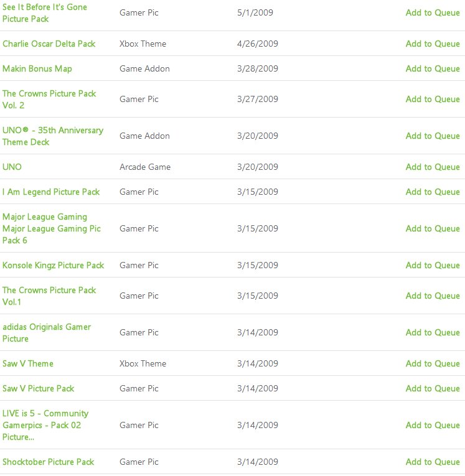Add Makin Bonus Map to queue

point(433,68)
